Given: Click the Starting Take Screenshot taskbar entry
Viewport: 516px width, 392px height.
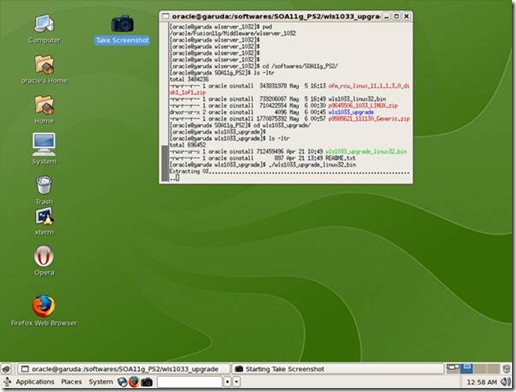Looking at the screenshot, I should tap(338, 369).
